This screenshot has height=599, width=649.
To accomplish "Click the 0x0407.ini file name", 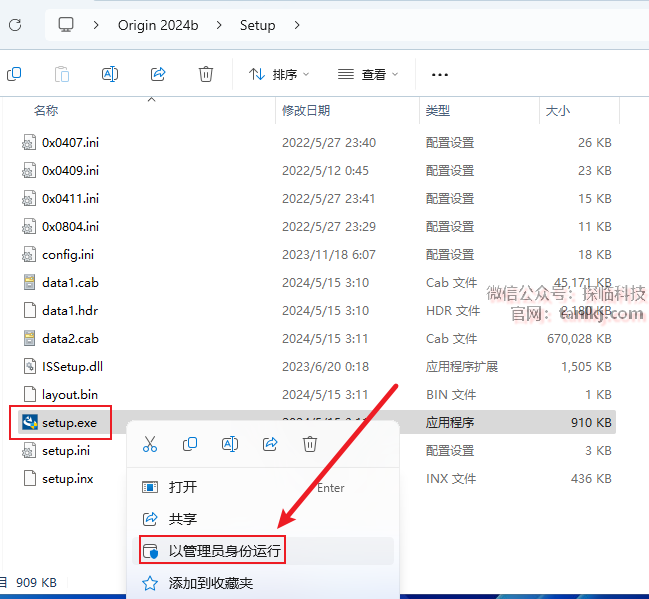I will (x=70, y=143).
